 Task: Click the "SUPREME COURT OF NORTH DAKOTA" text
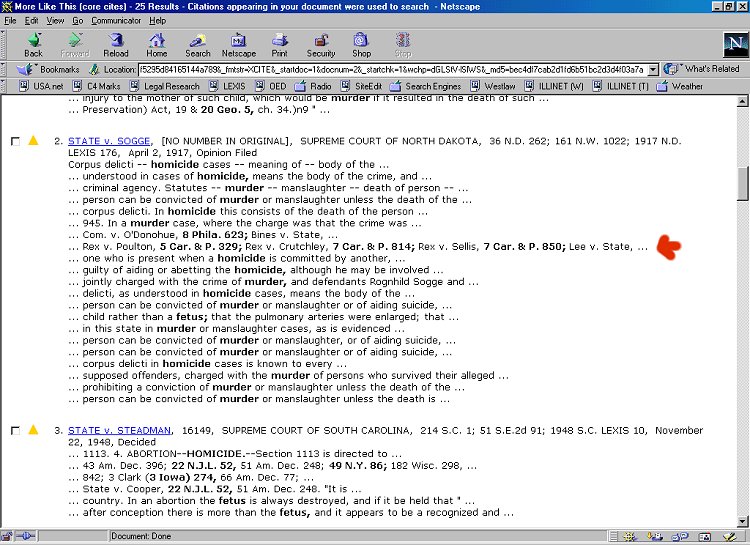[x=389, y=141]
